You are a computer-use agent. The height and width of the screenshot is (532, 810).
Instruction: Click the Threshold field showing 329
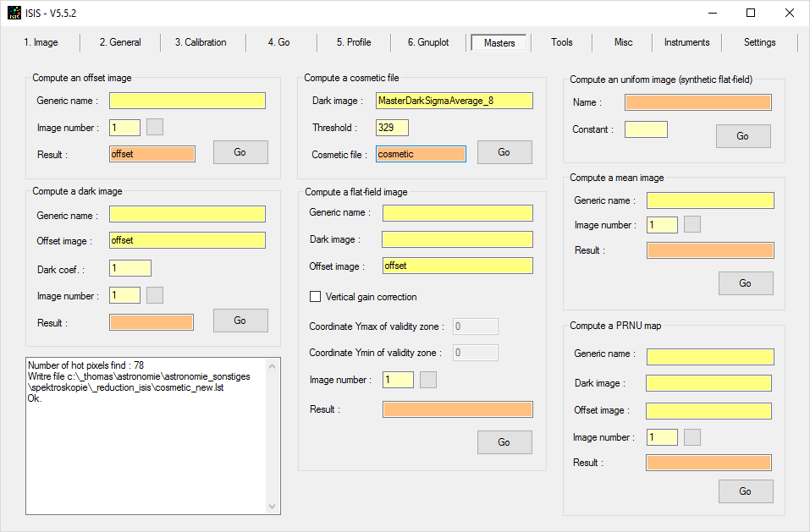(392, 128)
